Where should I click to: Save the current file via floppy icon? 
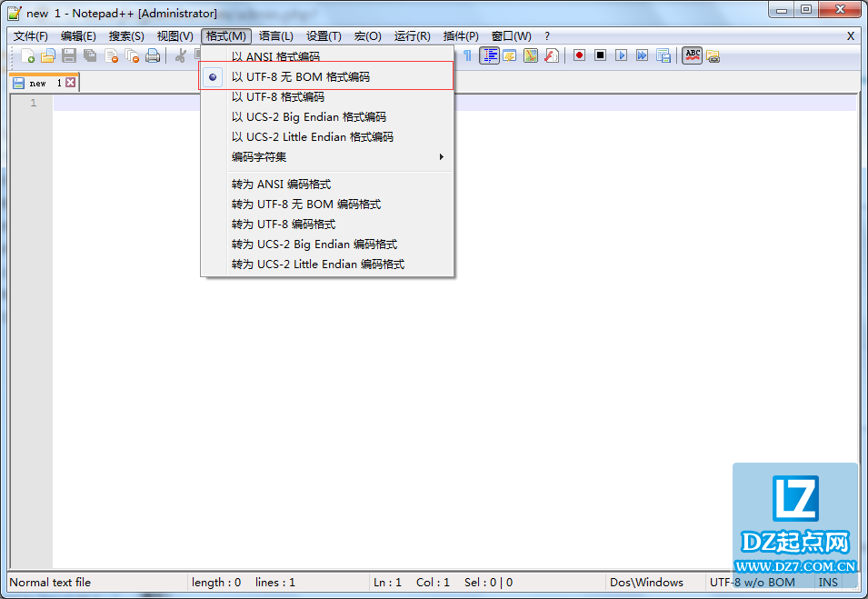pos(69,56)
